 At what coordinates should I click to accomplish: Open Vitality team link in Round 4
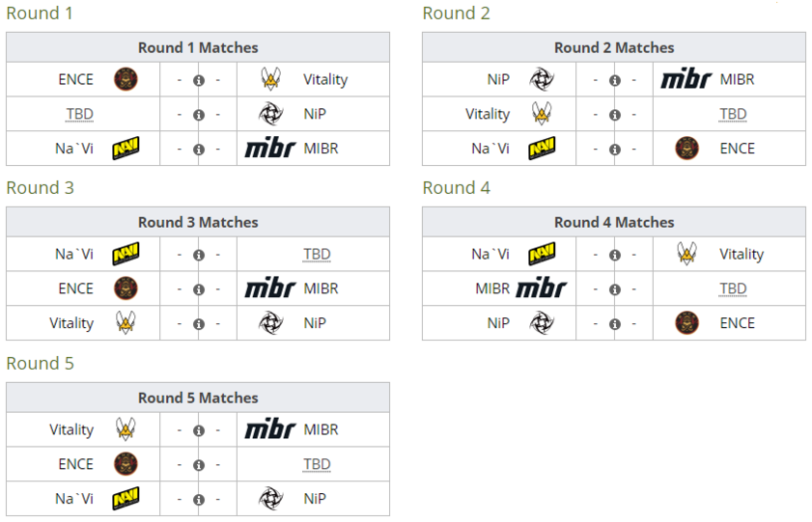click(742, 254)
